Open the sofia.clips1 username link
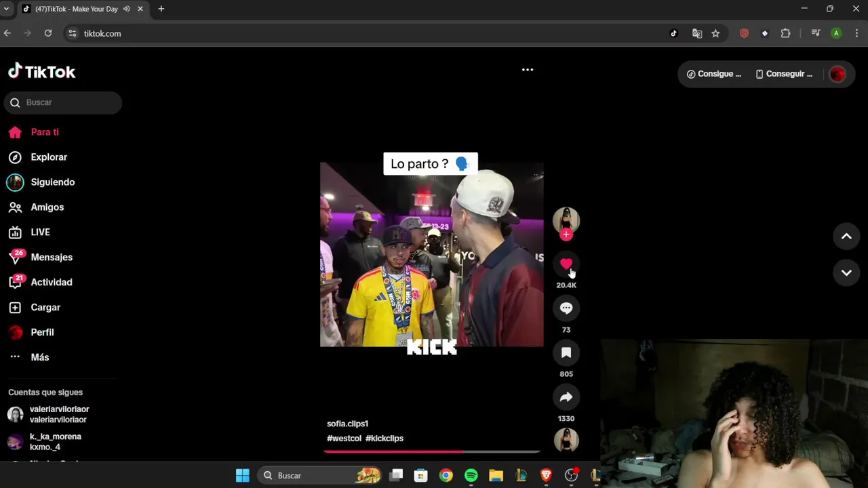This screenshot has height=488, width=868. click(347, 424)
